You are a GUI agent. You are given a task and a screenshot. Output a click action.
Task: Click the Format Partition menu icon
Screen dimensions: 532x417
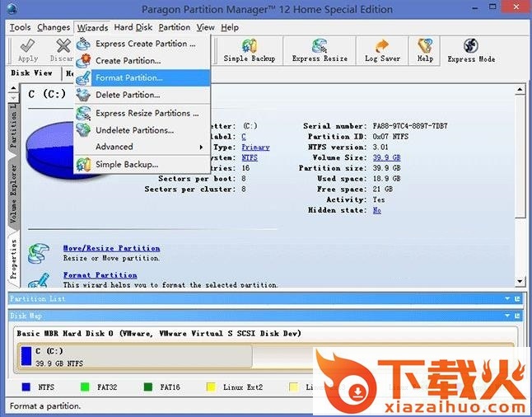pyautogui.click(x=83, y=77)
